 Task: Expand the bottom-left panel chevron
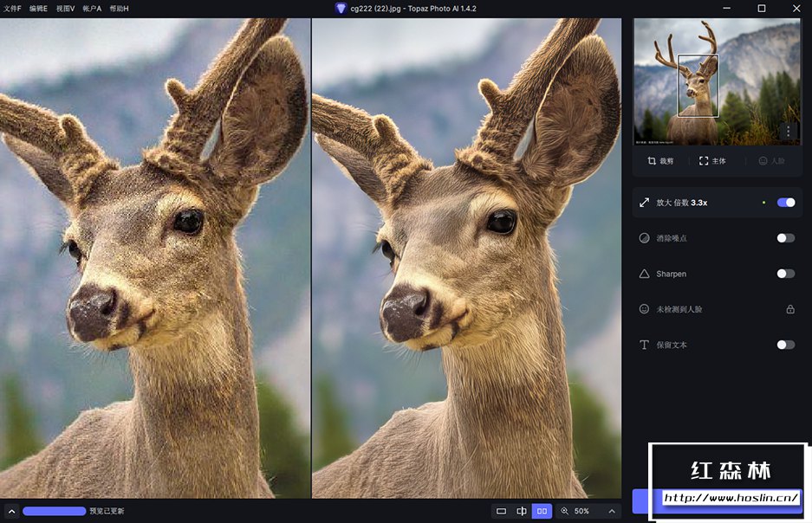11,511
